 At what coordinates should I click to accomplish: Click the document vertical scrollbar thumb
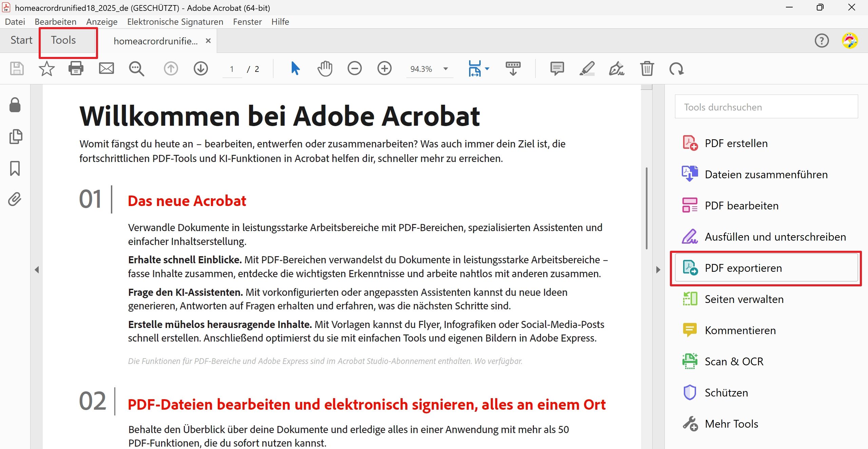point(647,208)
